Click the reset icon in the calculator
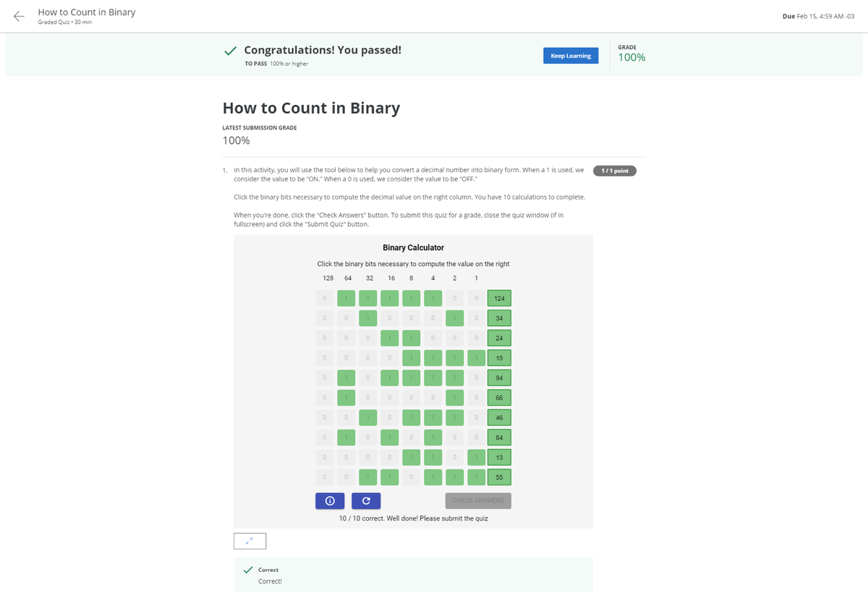Image resolution: width=868 pixels, height=603 pixels. [x=365, y=500]
